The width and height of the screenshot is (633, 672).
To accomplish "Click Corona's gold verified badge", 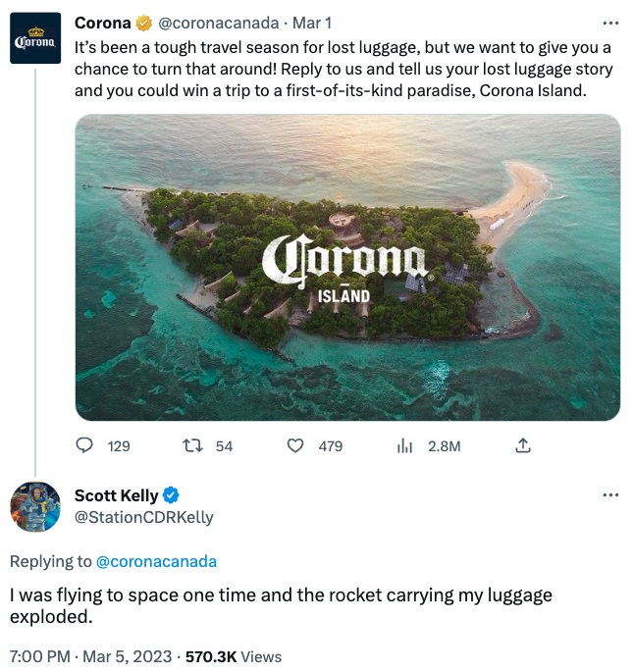I will click(x=143, y=24).
